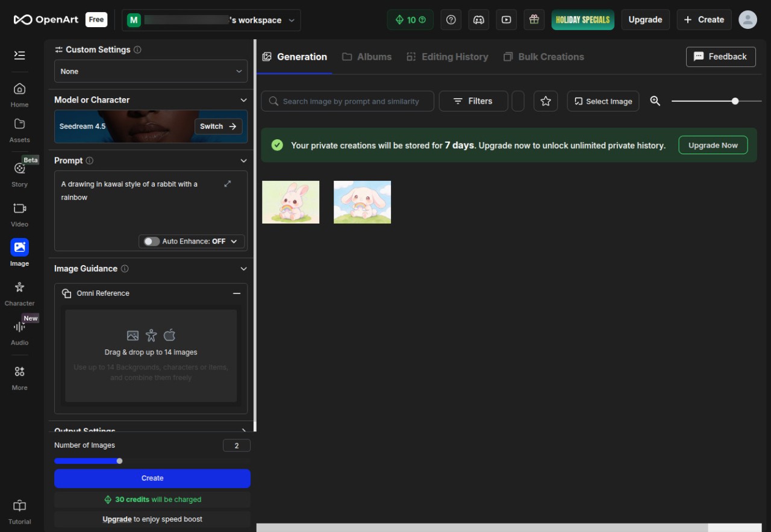Collapse the left sidebar menu
Viewport: 771px width, 532px height.
pos(19,55)
